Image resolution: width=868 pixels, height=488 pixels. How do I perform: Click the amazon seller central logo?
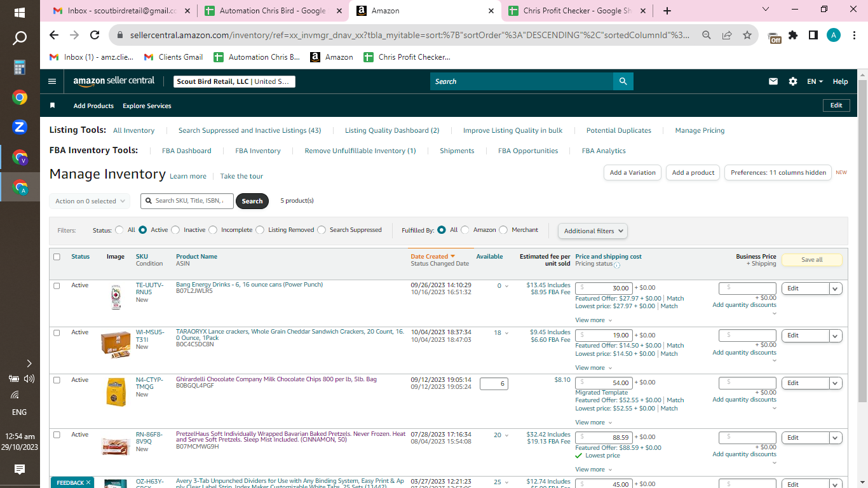(114, 81)
